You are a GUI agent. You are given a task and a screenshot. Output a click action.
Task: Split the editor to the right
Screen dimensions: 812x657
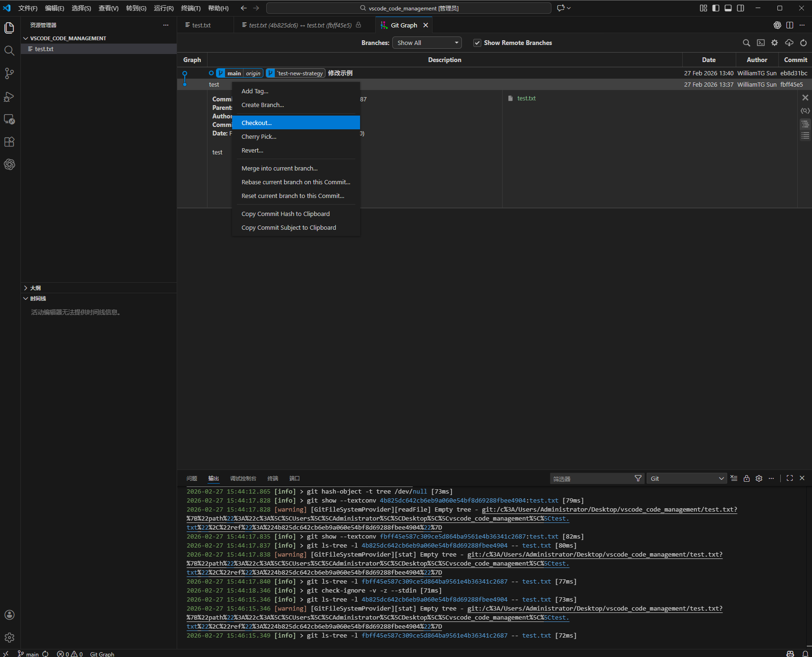(x=790, y=25)
